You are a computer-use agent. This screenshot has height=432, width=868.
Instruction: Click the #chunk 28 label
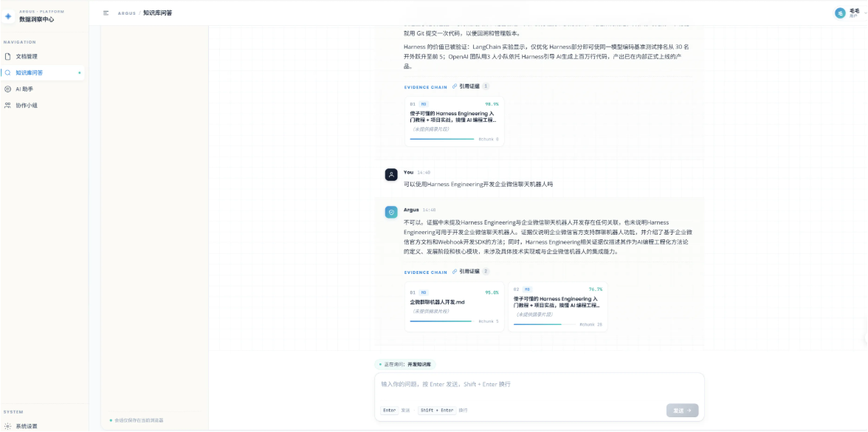click(x=591, y=325)
